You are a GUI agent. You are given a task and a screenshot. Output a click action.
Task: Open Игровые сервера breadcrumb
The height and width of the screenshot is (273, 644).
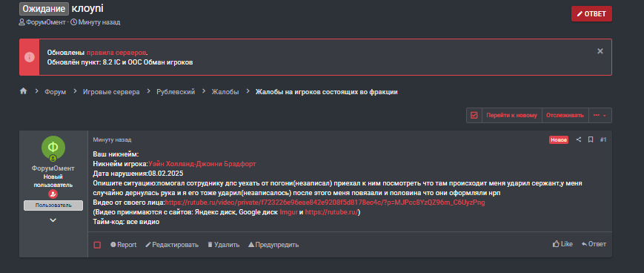click(111, 92)
